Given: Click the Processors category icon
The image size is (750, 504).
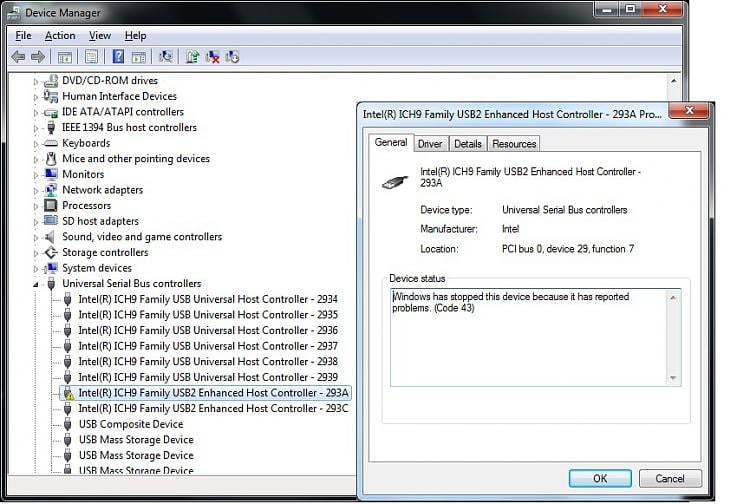Looking at the screenshot, I should click(51, 205).
